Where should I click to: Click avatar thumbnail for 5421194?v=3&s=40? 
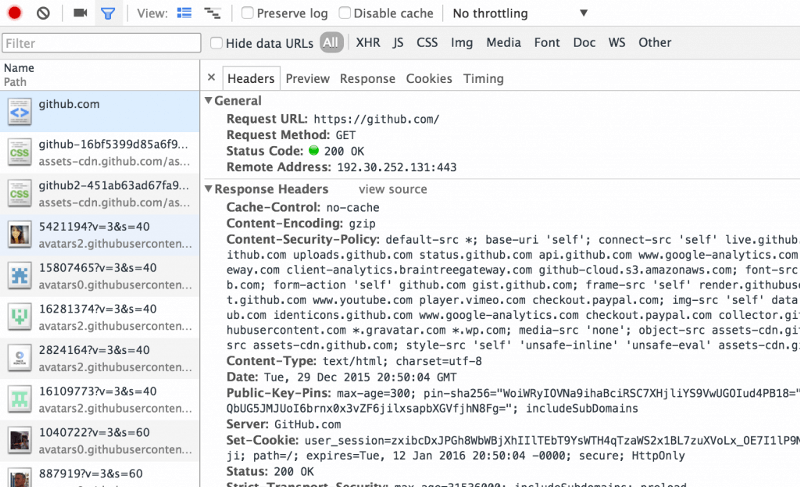pyautogui.click(x=19, y=235)
